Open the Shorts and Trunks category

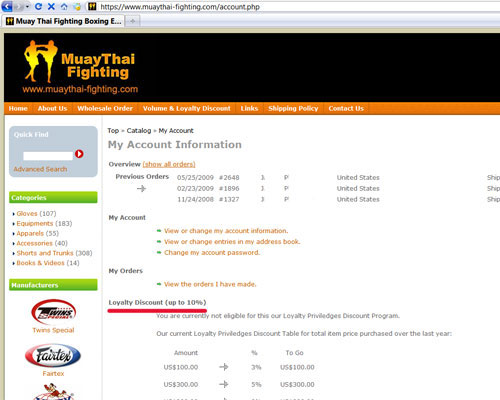(x=45, y=253)
